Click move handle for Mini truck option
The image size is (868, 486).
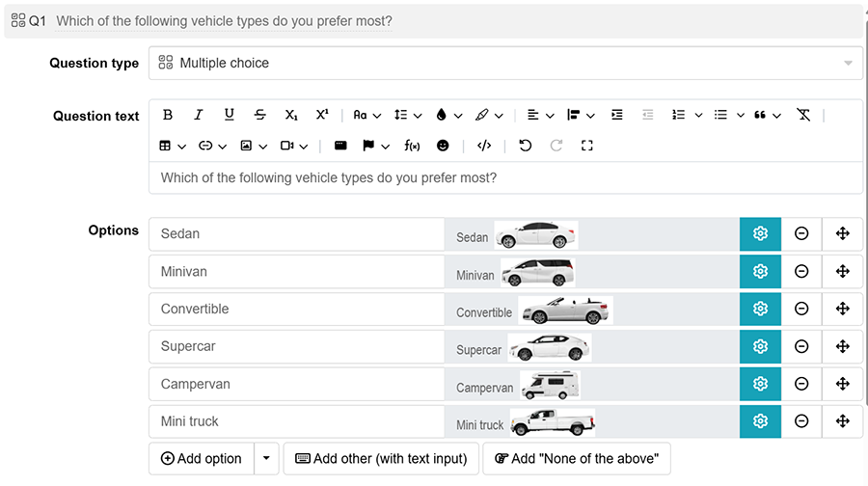click(x=843, y=421)
